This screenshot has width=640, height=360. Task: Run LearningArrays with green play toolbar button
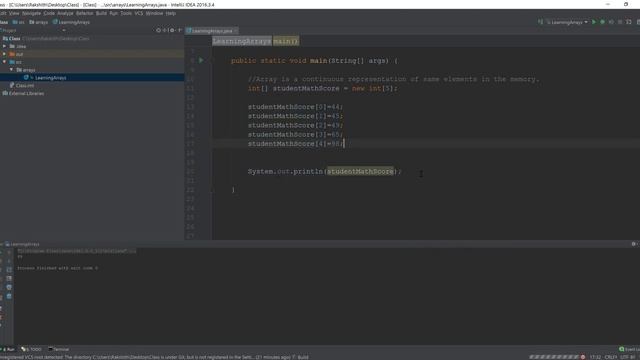pyautogui.click(x=594, y=22)
